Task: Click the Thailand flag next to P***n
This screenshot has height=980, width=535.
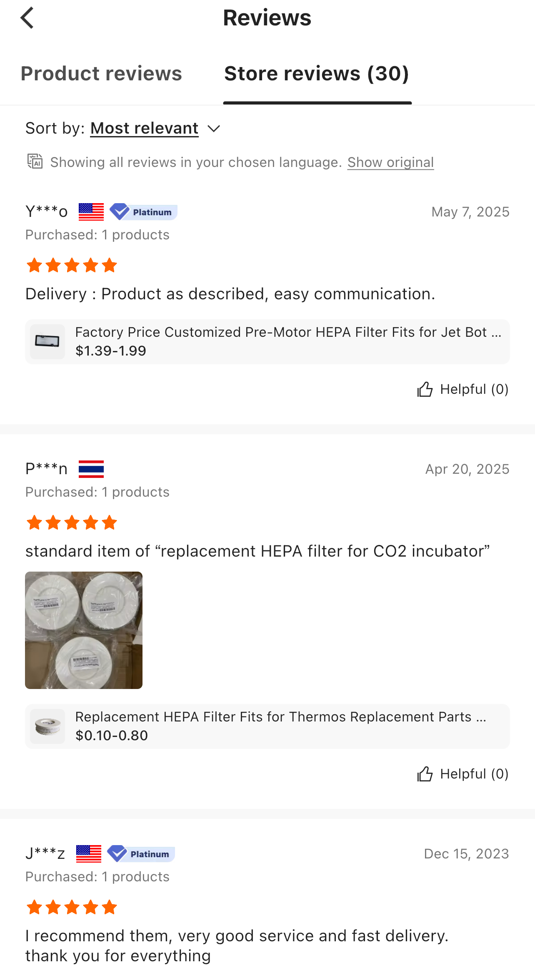Action: 91,468
